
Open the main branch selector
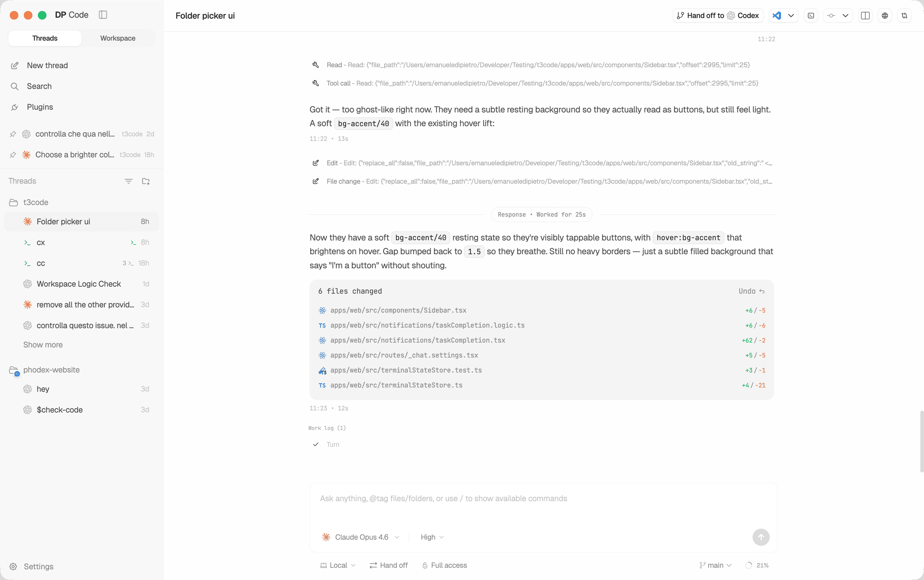tap(715, 565)
